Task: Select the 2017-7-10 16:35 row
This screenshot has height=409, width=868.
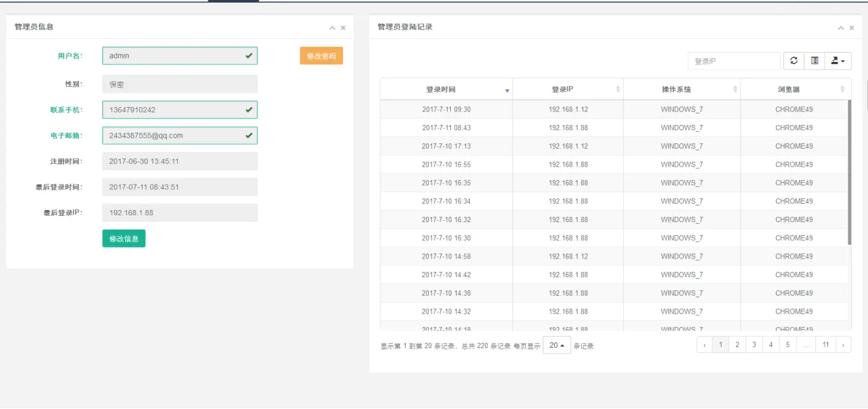Action: click(x=614, y=183)
